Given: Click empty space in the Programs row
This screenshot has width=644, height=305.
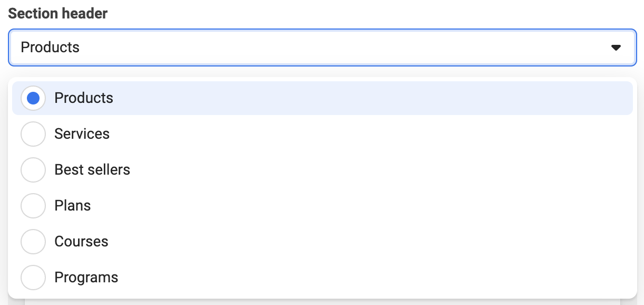Looking at the screenshot, I should pos(369,278).
